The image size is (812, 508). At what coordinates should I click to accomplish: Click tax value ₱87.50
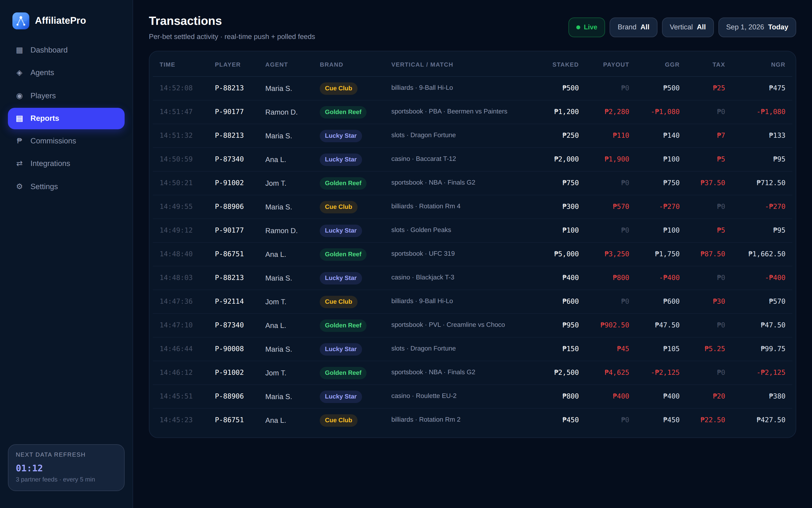[713, 254]
